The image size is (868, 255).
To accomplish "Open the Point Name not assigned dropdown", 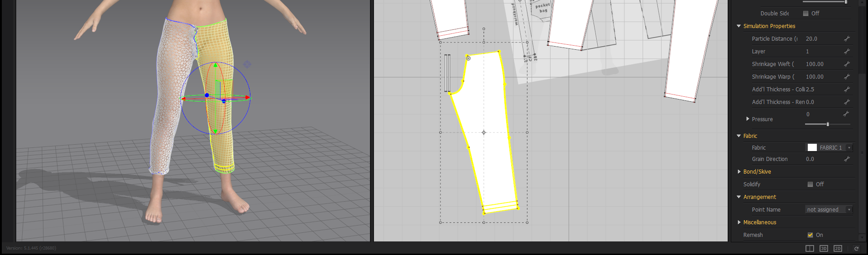I will click(x=849, y=210).
